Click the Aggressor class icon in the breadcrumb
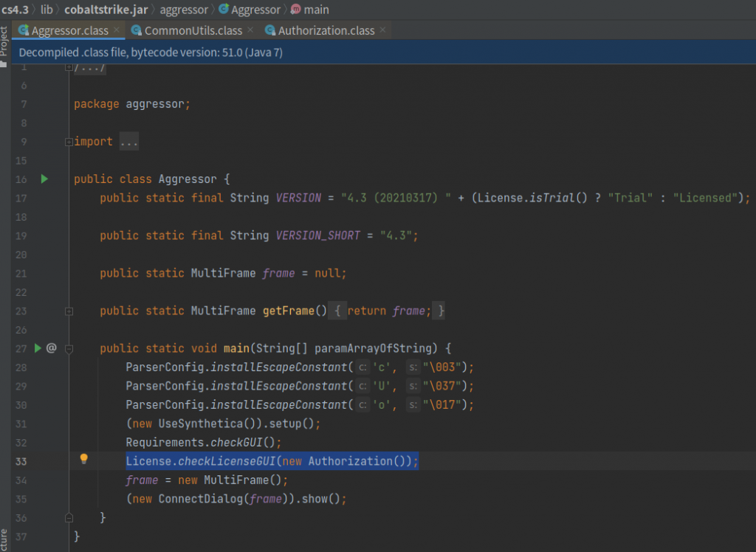Viewport: 756px width, 552px height. click(223, 10)
